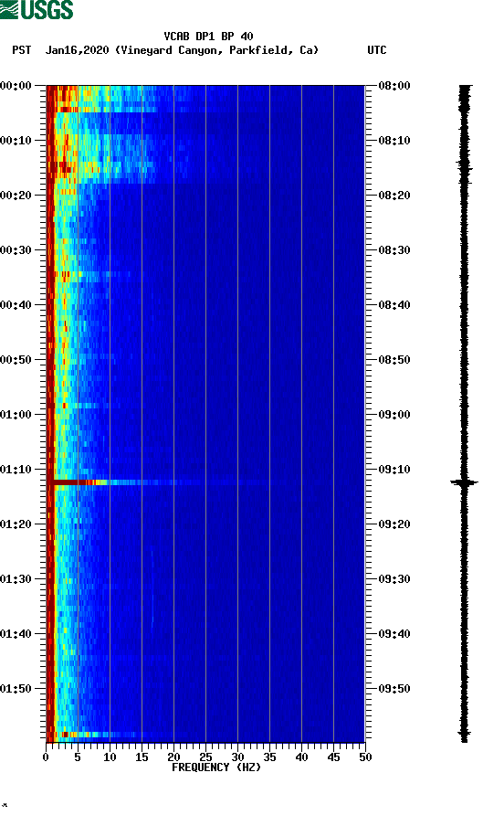The width and height of the screenshot is (504, 815).
Task: Click the seismogram spike near 09:12 UTC
Action: click(x=464, y=482)
